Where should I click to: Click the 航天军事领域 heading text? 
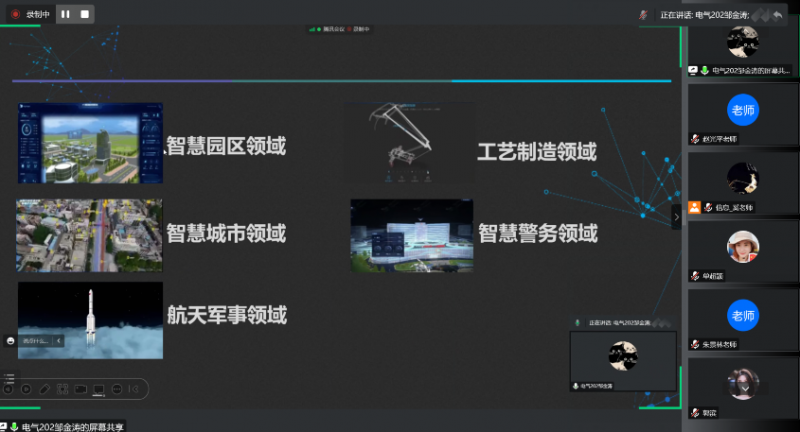tap(227, 315)
